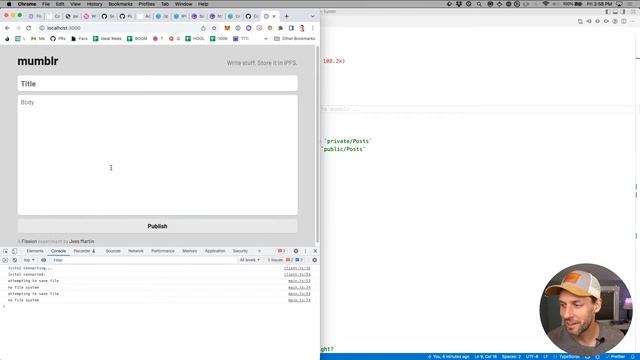The image size is (640, 360).
Task: Open the PRs GitHub bookmark
Action: (x=58, y=38)
